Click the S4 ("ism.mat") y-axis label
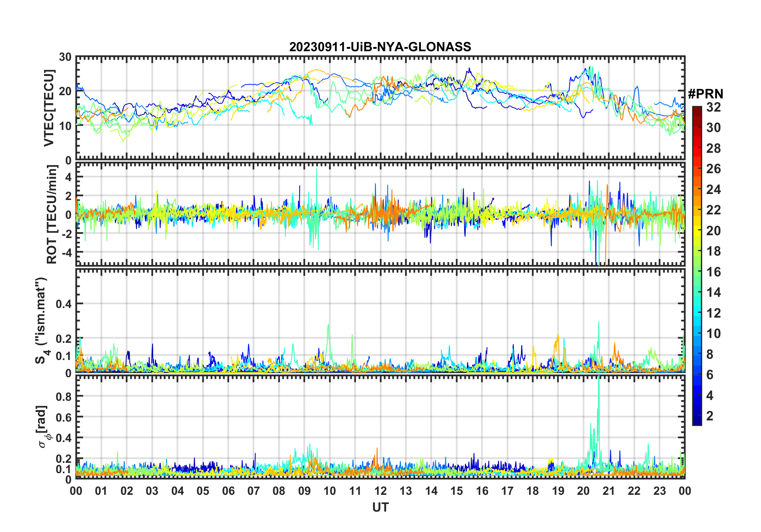Viewport: 761px width, 532px height. 42,320
